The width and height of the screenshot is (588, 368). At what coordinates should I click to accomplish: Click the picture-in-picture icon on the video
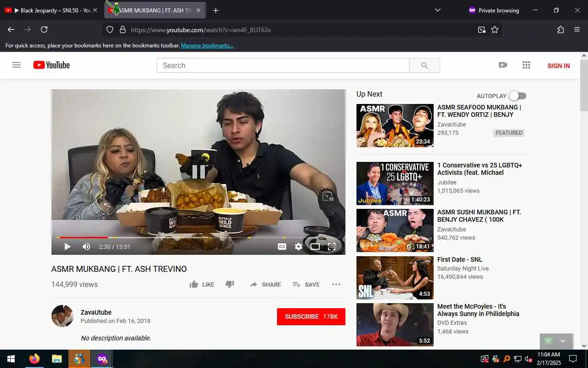click(x=328, y=196)
